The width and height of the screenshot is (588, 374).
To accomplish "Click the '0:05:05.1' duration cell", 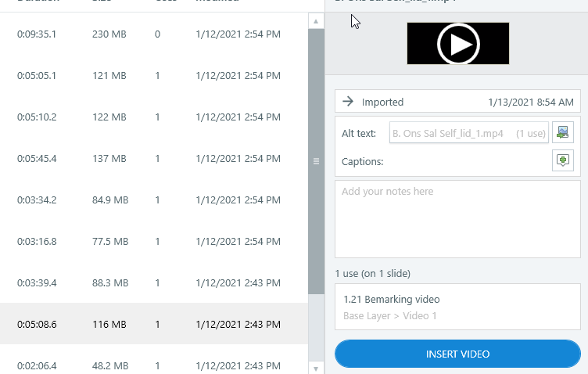I will [x=37, y=75].
